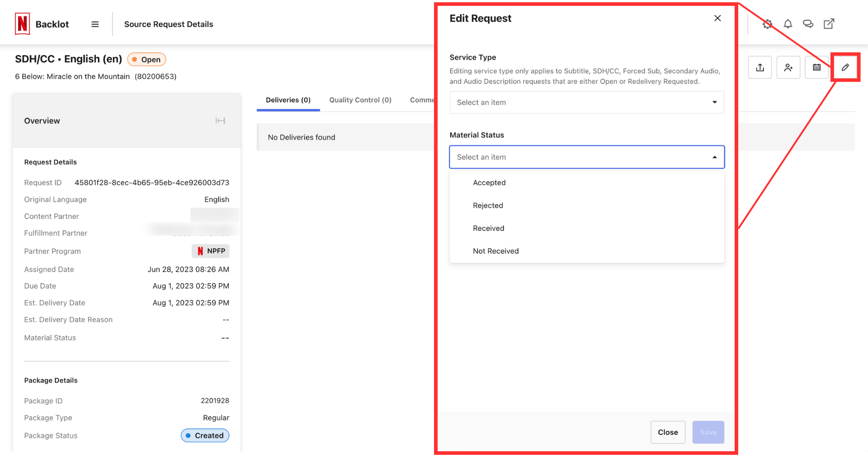Dismiss Edit Request with X icon
The width and height of the screenshot is (868, 458).
(717, 18)
